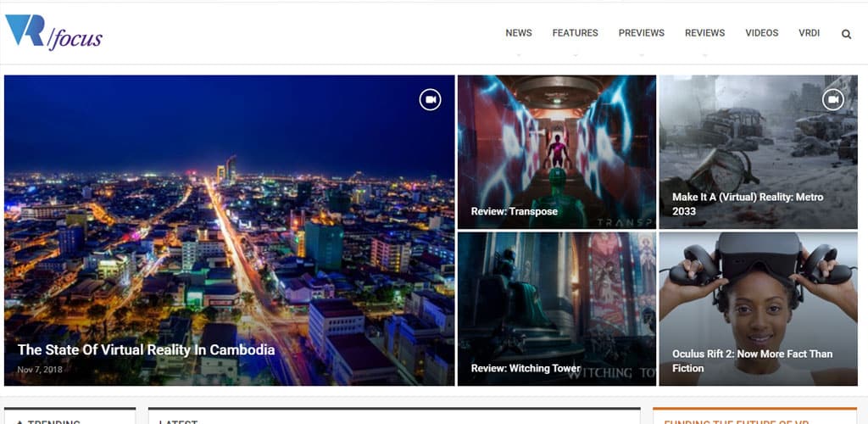Go to the VRDI menu item

point(809,33)
